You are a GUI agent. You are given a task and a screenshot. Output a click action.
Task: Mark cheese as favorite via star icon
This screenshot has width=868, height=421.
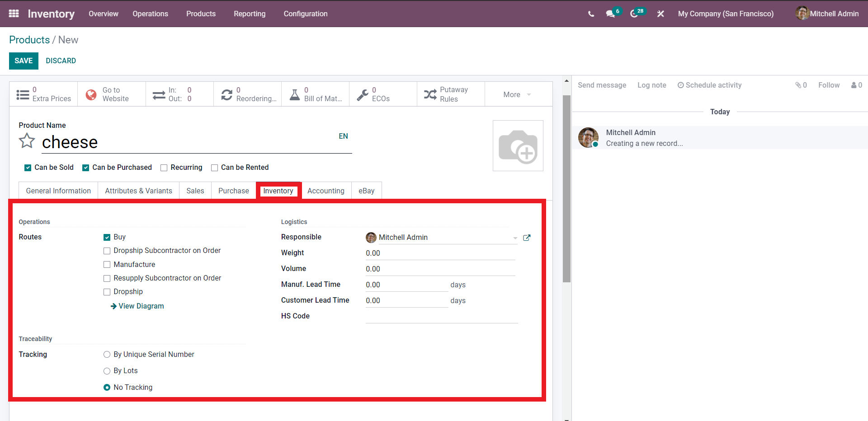click(27, 141)
